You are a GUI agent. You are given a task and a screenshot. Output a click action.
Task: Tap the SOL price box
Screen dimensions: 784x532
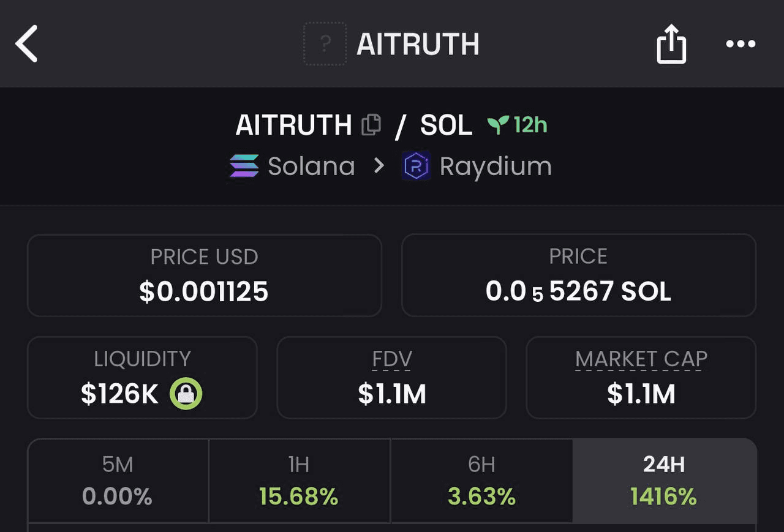[x=578, y=275]
